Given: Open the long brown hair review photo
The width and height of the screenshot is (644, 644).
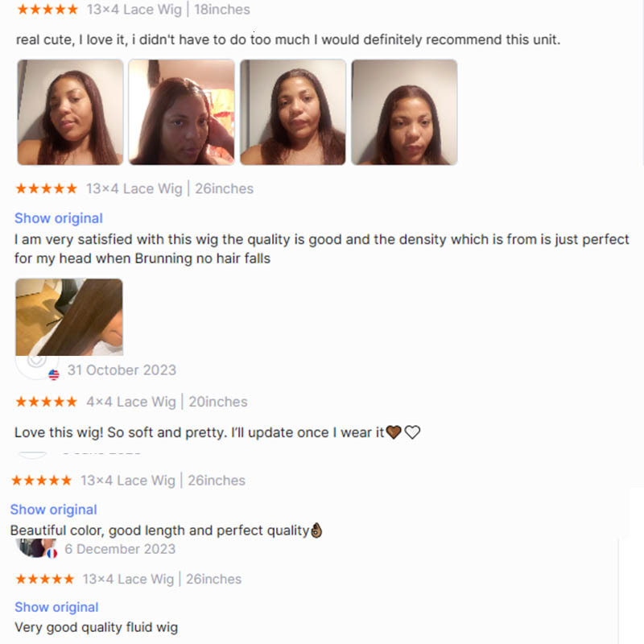Looking at the screenshot, I should (x=69, y=317).
